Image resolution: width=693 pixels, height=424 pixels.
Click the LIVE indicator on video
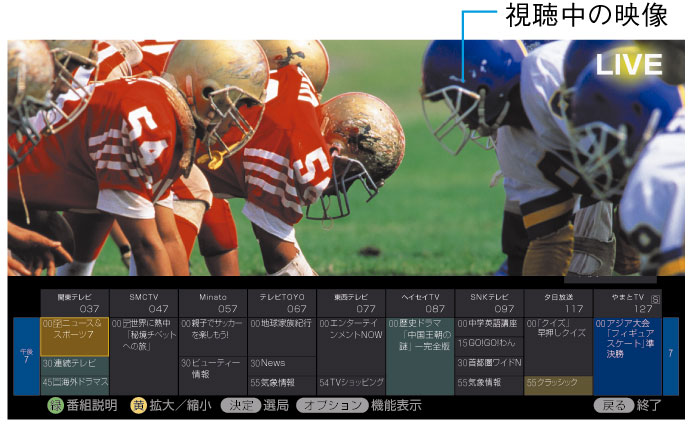click(629, 66)
